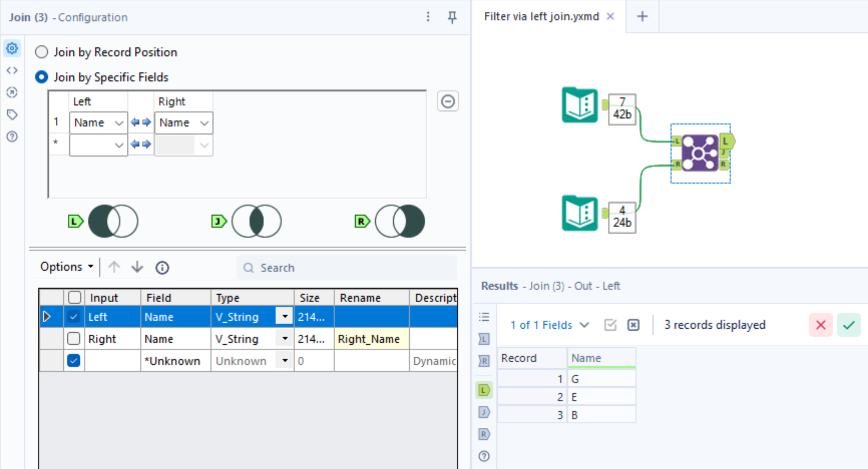Open Annotation tag in configuration sidebar
This screenshot has width=868, height=469.
pyautogui.click(x=12, y=115)
